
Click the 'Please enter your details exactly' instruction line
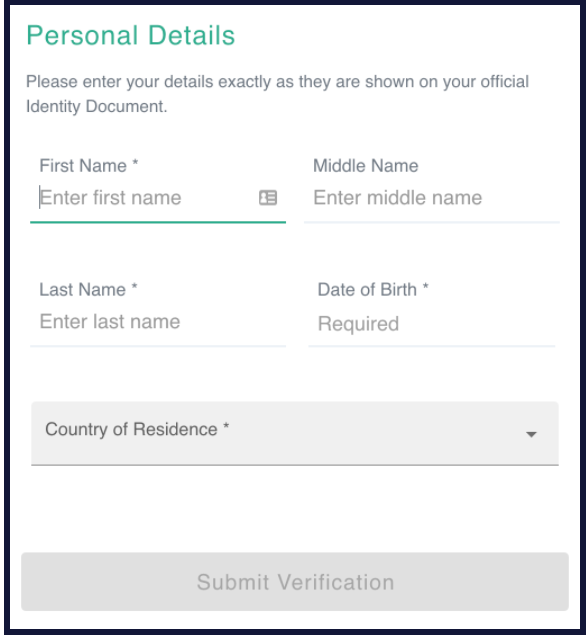[277, 82]
